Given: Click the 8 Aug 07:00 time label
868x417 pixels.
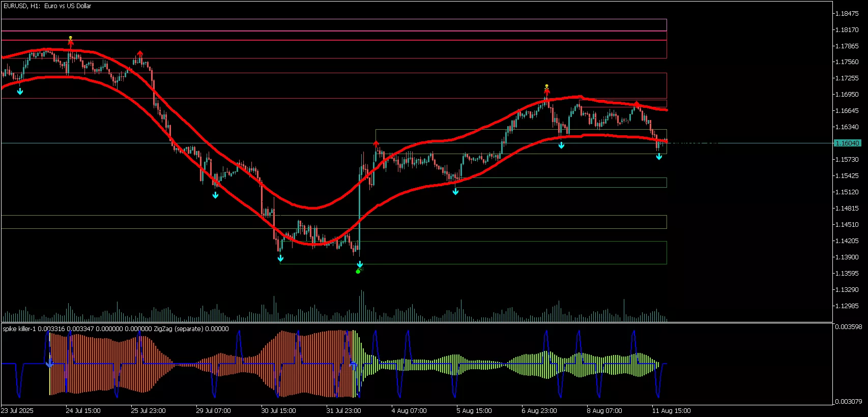Looking at the screenshot, I should (604, 411).
